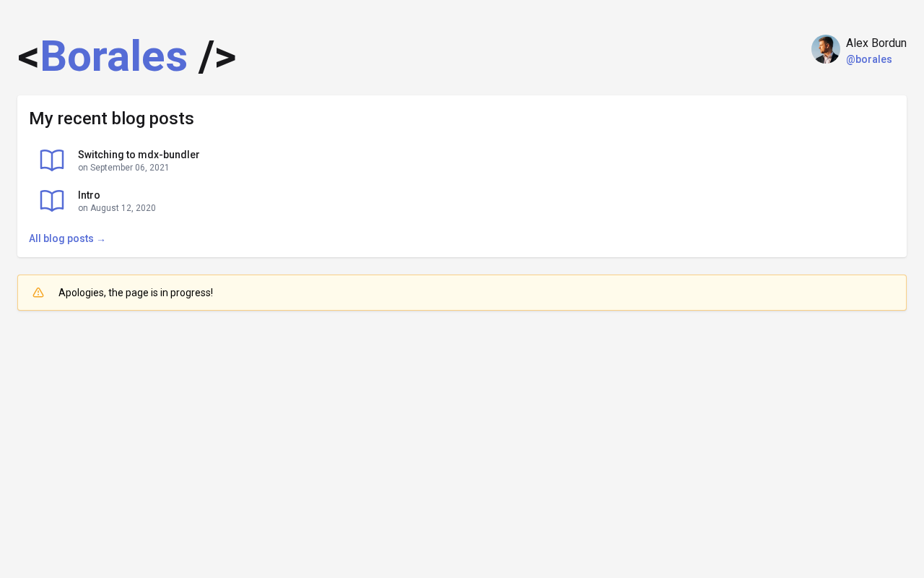The height and width of the screenshot is (578, 924).
Task: Click the Apologies page in progress message
Action: 136,293
